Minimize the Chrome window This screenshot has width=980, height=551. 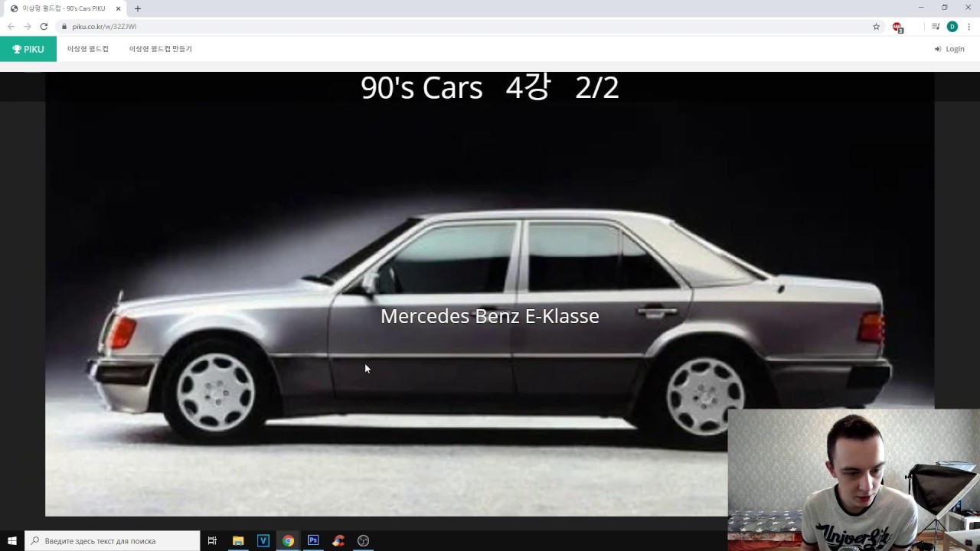pyautogui.click(x=921, y=8)
